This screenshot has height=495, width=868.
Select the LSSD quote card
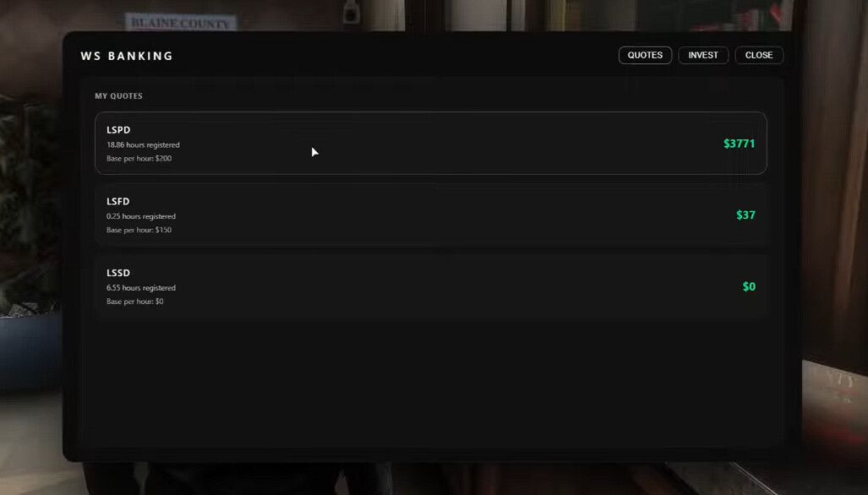click(431, 286)
